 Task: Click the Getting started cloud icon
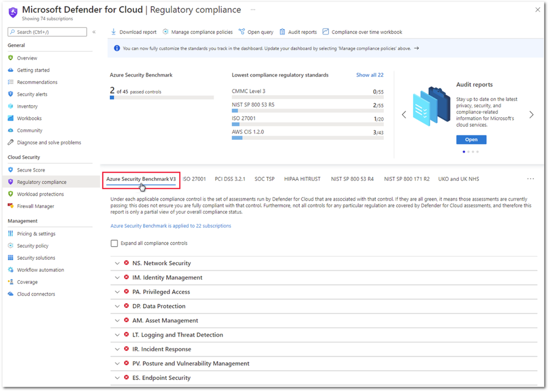pyautogui.click(x=10, y=70)
